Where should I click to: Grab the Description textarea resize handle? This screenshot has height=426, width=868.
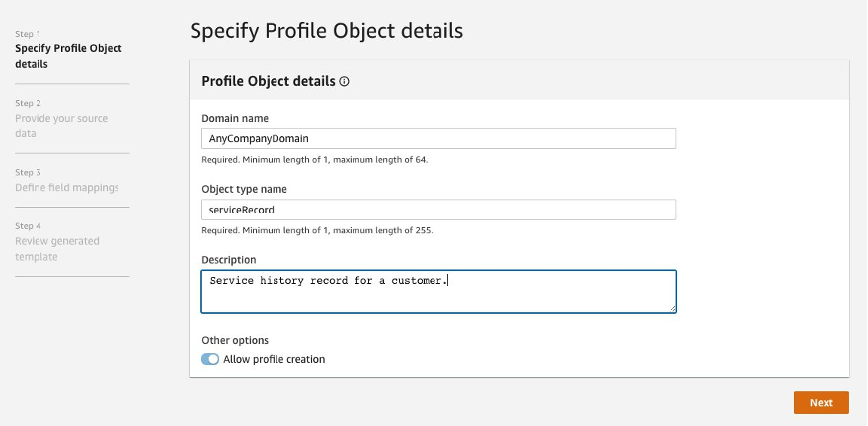[672, 308]
